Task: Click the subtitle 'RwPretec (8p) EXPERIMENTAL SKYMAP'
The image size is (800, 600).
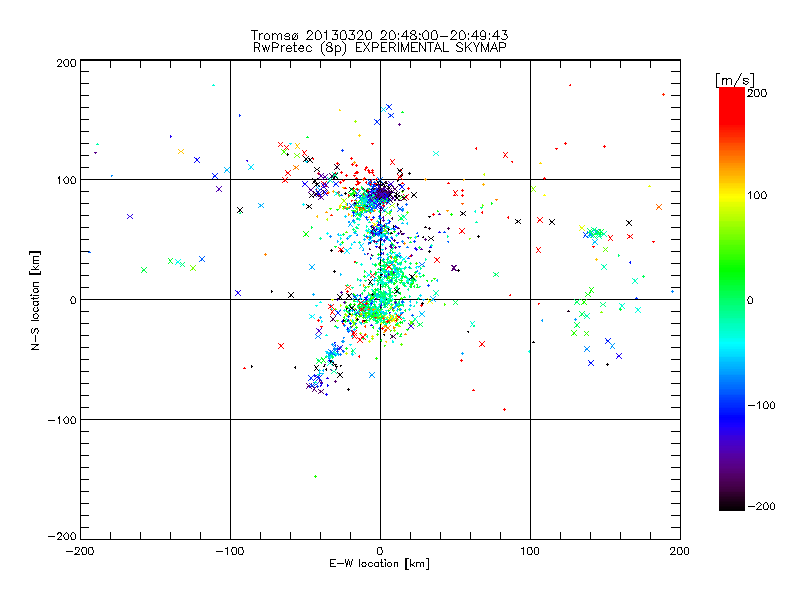Action: click(x=379, y=48)
